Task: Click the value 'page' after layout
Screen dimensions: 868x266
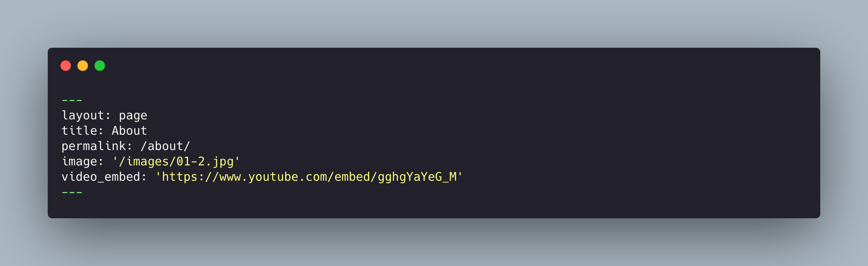Action: coord(133,116)
